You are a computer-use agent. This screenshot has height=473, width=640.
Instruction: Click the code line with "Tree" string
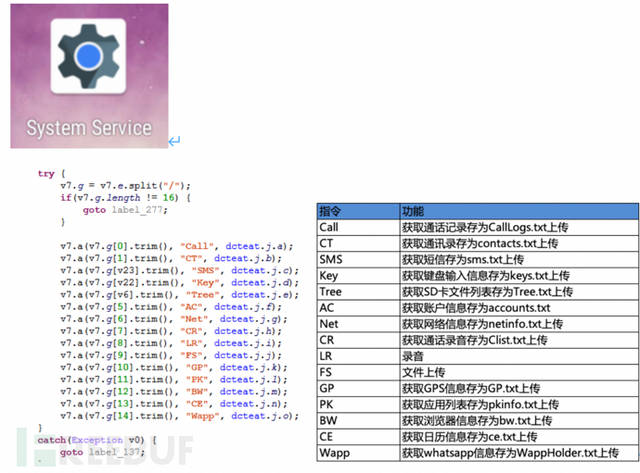(x=180, y=295)
